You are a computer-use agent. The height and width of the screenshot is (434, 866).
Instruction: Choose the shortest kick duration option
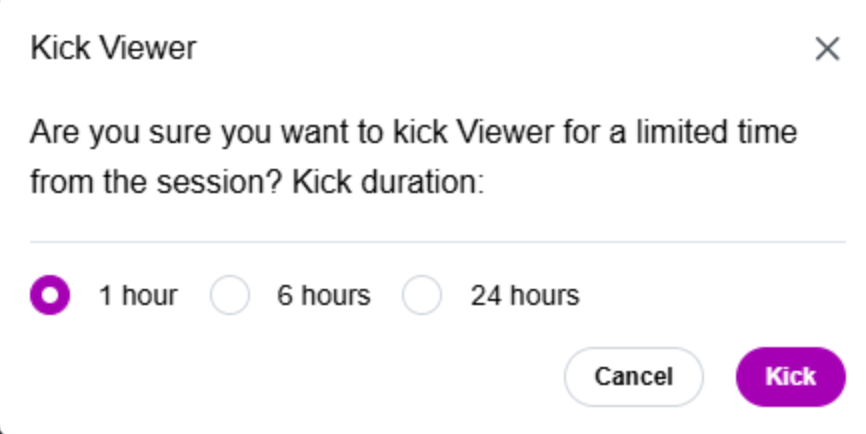[x=50, y=296]
